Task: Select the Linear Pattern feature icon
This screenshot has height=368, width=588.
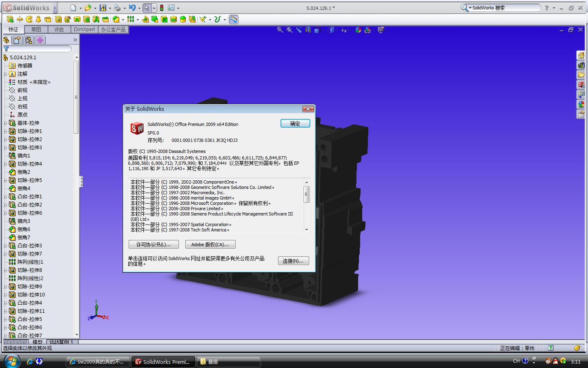Action: pos(130,19)
